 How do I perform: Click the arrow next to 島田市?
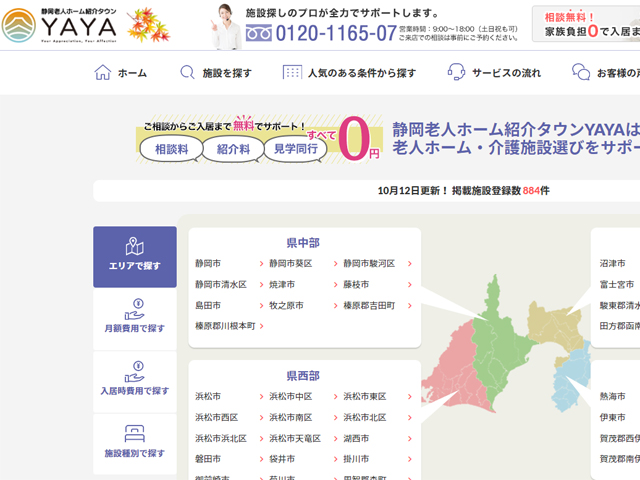[262, 306]
